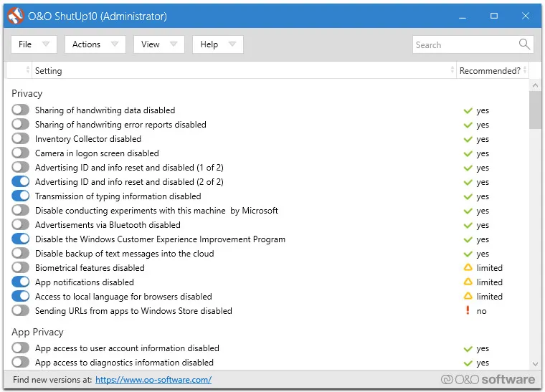Open the File dropdown menu

point(34,44)
